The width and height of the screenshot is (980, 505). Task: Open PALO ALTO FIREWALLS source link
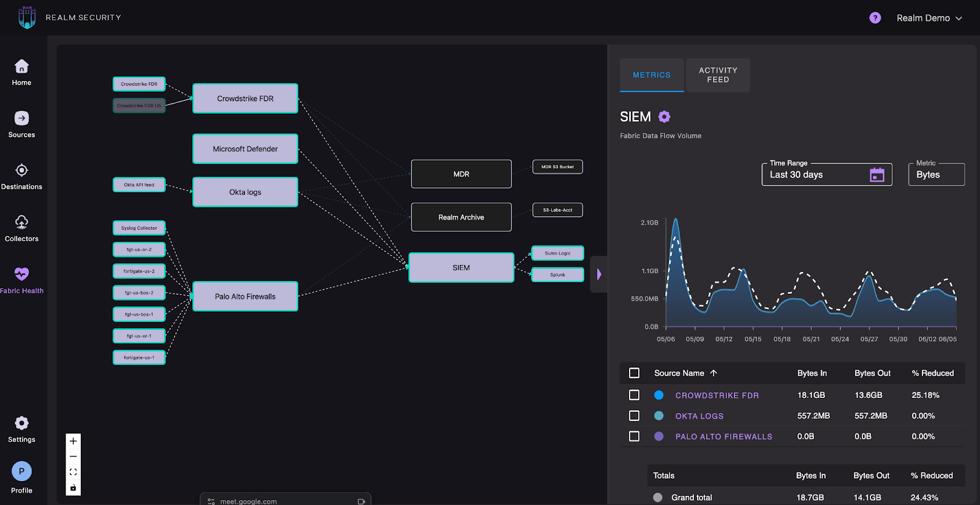click(x=724, y=436)
